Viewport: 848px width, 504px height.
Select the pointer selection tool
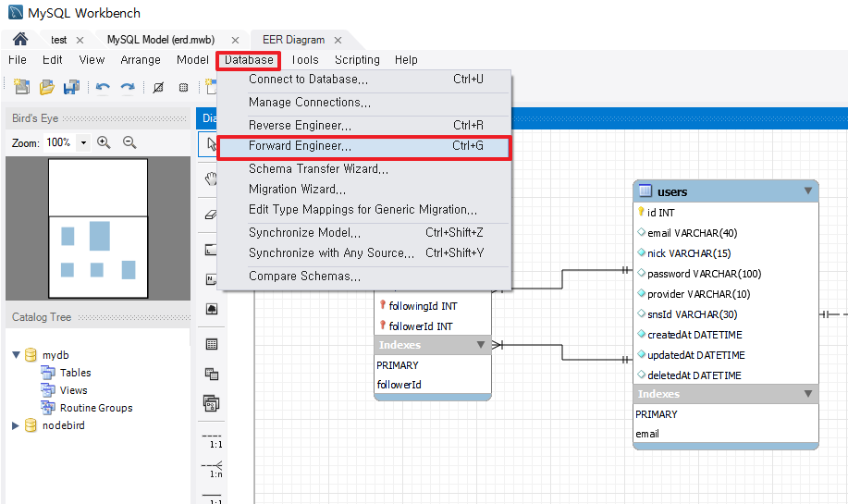coord(211,144)
